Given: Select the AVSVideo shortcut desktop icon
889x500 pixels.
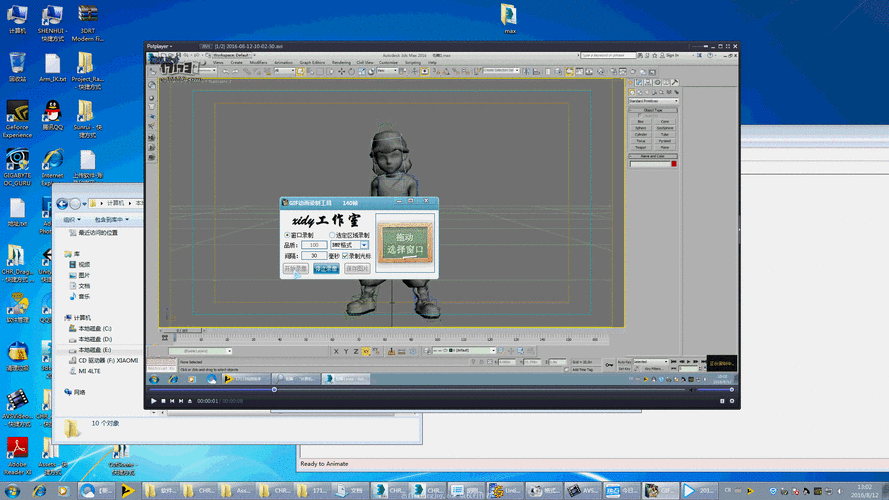Looking at the screenshot, I should (x=18, y=408).
